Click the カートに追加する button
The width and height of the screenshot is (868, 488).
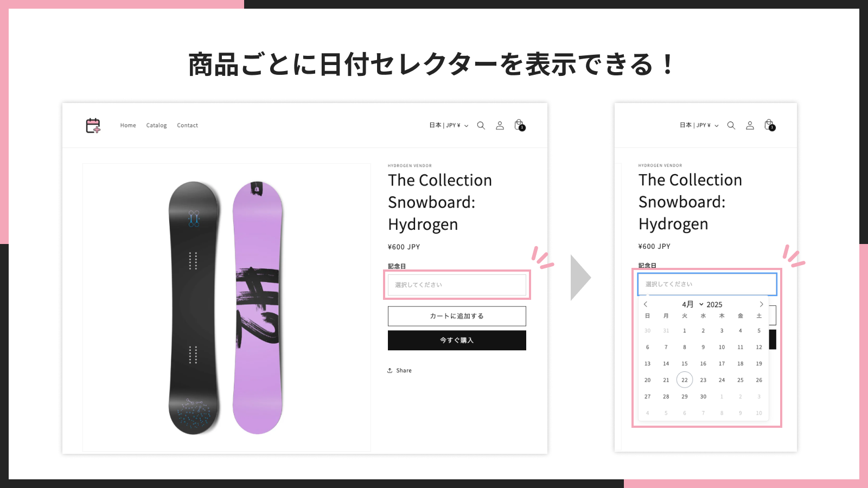(457, 316)
